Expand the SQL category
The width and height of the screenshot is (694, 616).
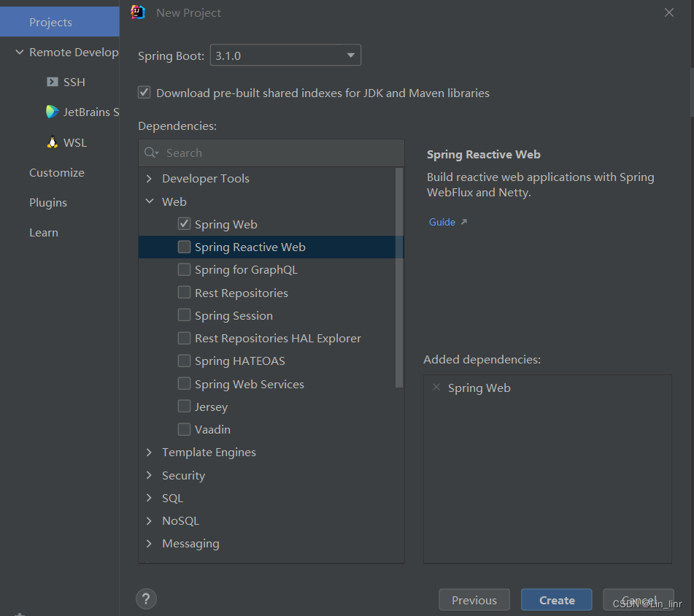tap(149, 498)
